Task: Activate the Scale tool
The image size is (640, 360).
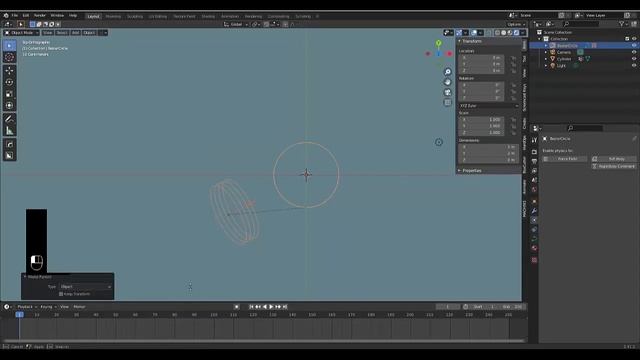Action: coord(9,94)
